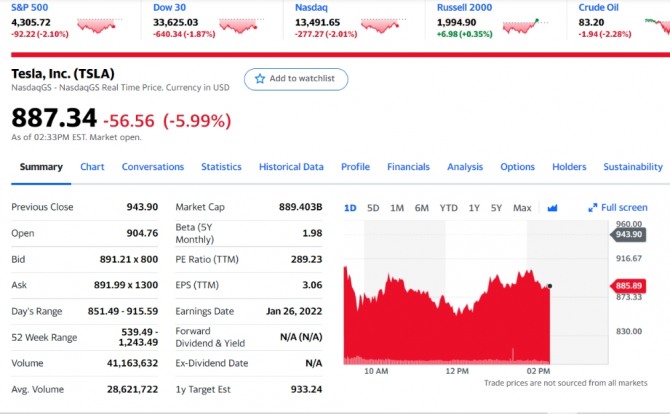This screenshot has width=670, height=414.
Task: Open the Crude Oil mini sparkline chart
Action: pyautogui.click(x=655, y=25)
